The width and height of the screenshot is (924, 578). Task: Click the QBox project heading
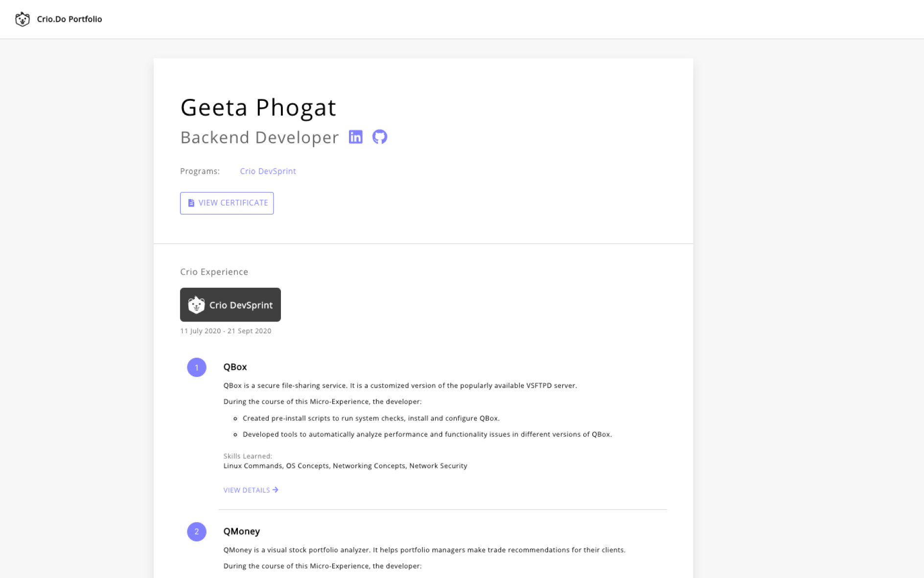(x=235, y=367)
